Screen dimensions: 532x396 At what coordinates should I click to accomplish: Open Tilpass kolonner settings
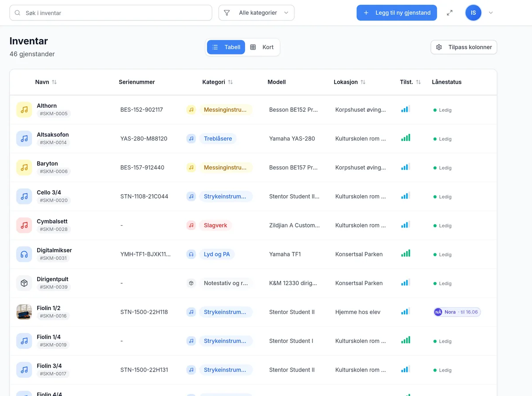point(464,47)
